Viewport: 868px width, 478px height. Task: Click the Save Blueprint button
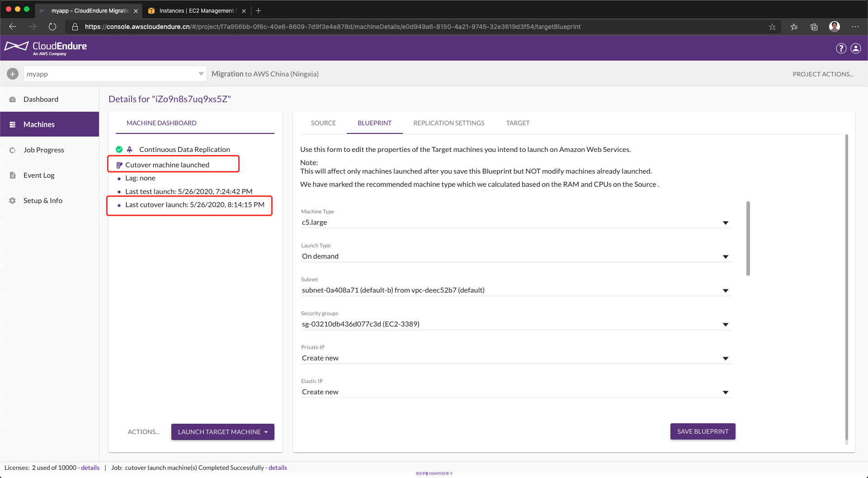pos(703,431)
